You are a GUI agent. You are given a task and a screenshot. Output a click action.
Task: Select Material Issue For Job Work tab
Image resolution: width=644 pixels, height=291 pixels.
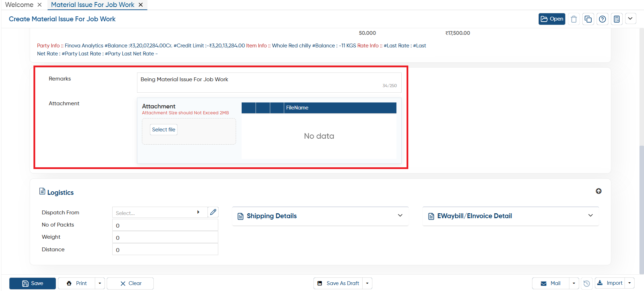point(92,5)
